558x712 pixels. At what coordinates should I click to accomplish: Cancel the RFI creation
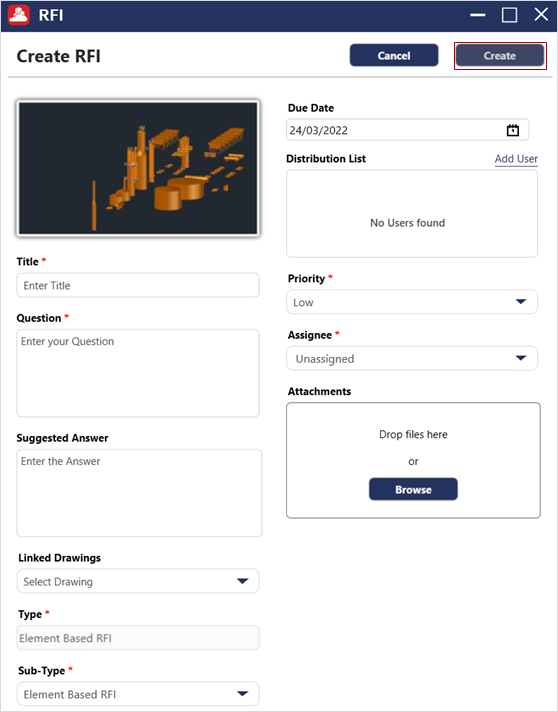[394, 55]
